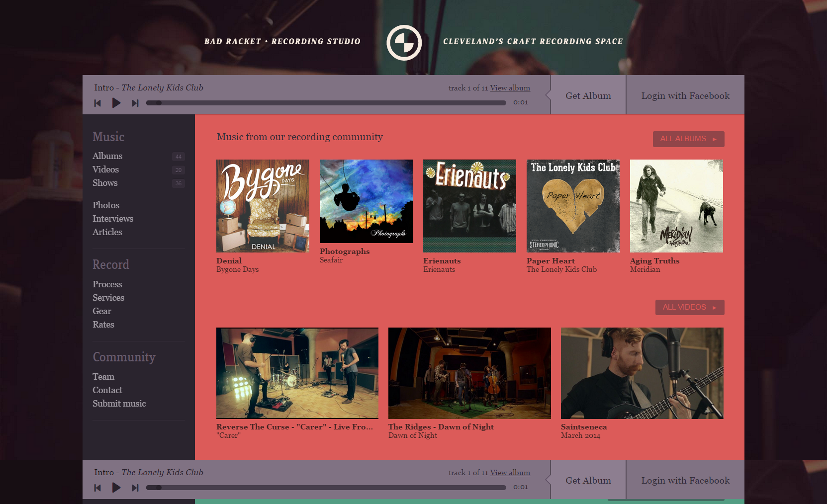The image size is (827, 504).
Task: Open the Submit music page
Action: pos(119,403)
